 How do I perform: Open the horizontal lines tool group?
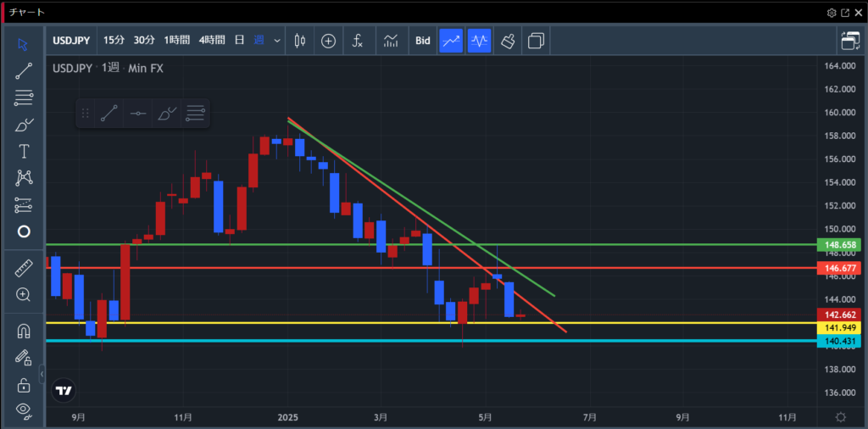point(23,98)
